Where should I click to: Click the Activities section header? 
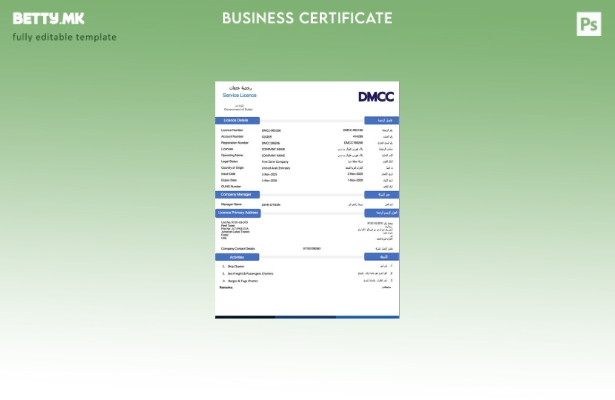(x=237, y=257)
